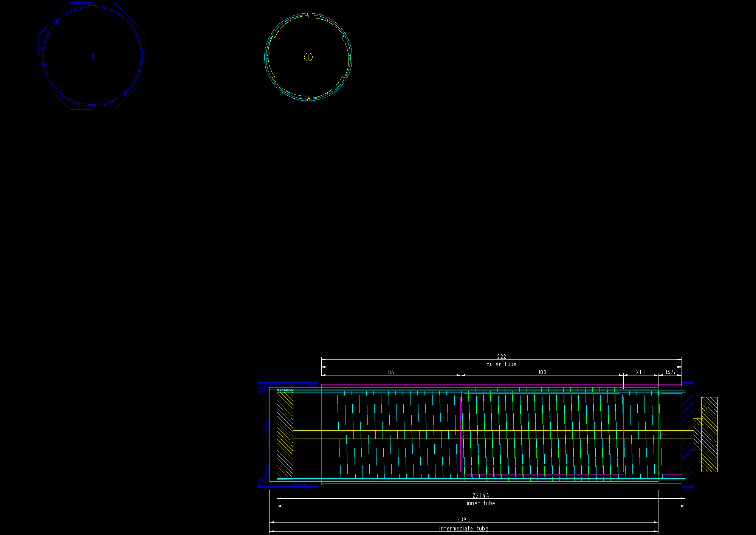
Task: Click the magenta arrow marker near right end
Action: [661, 435]
